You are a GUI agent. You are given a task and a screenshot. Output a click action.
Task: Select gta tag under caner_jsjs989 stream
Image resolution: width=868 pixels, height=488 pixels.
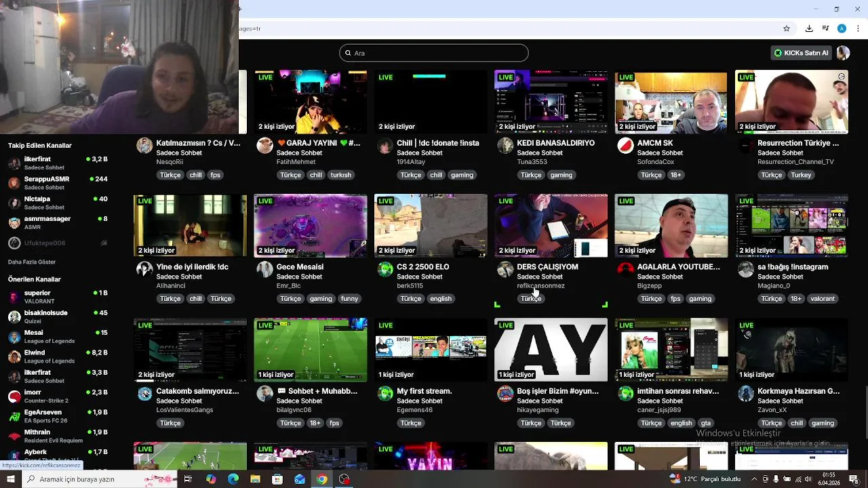tap(706, 423)
